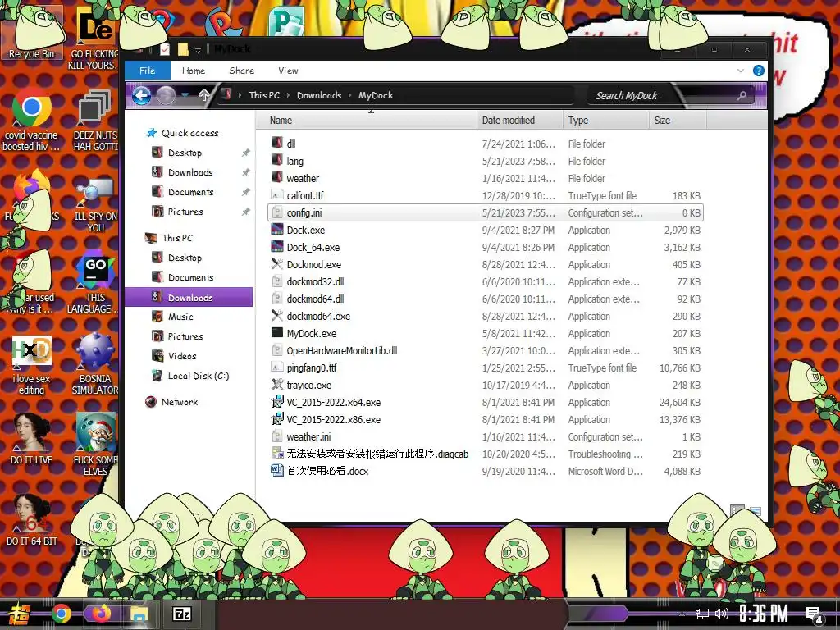
Task: Select the lang folder icon
Action: pyautogui.click(x=277, y=160)
